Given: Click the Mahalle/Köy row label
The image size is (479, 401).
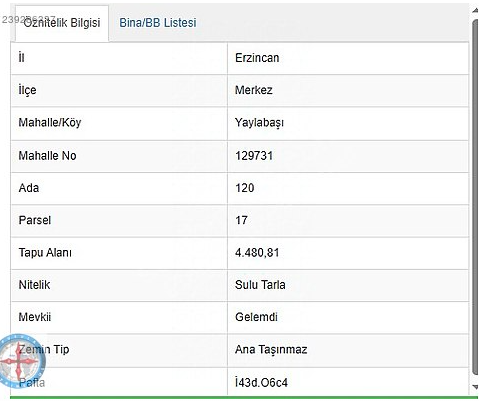Looking at the screenshot, I should (50, 123).
